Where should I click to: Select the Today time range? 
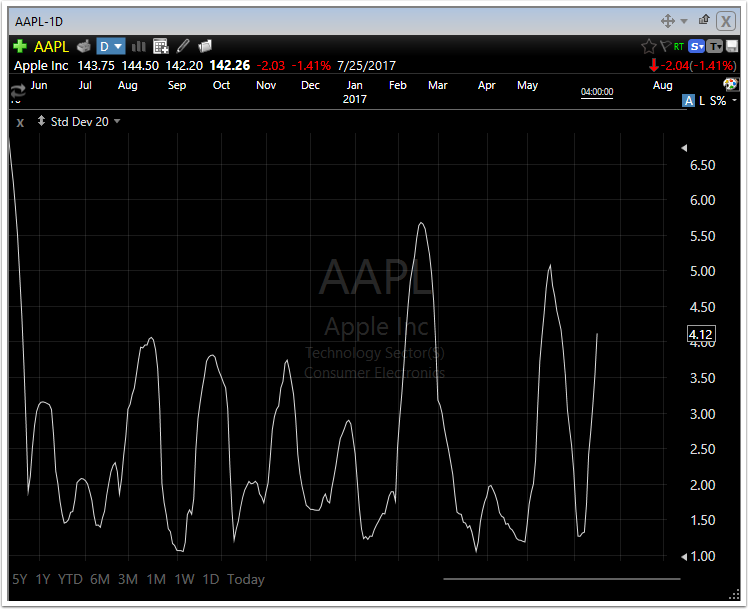click(x=246, y=579)
